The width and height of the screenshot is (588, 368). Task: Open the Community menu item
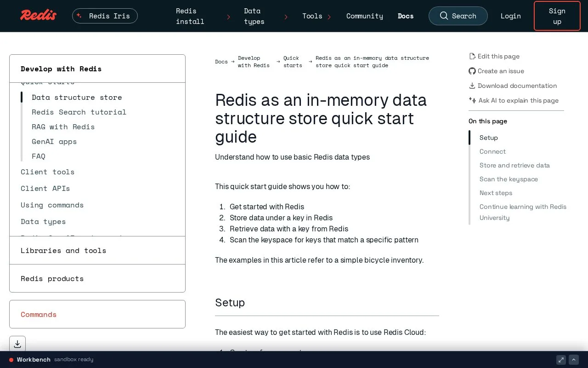pos(365,16)
